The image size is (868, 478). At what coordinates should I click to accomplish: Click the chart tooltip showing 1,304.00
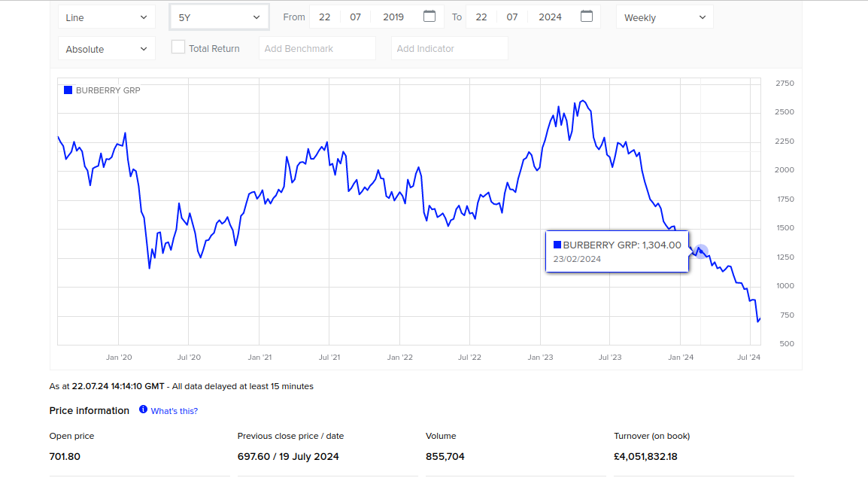pyautogui.click(x=617, y=251)
